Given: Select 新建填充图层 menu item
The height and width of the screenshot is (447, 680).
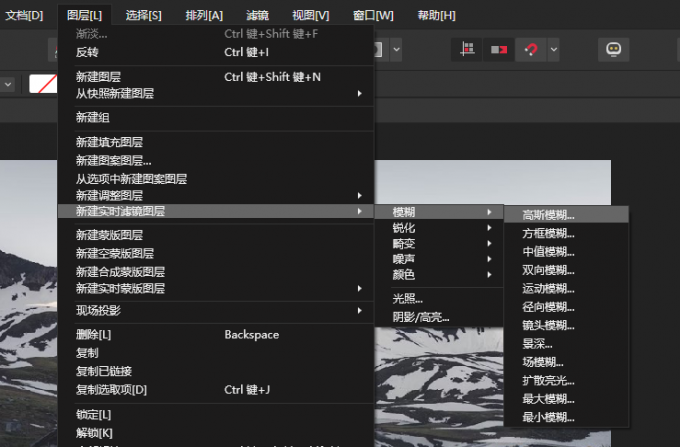Looking at the screenshot, I should coord(216,142).
